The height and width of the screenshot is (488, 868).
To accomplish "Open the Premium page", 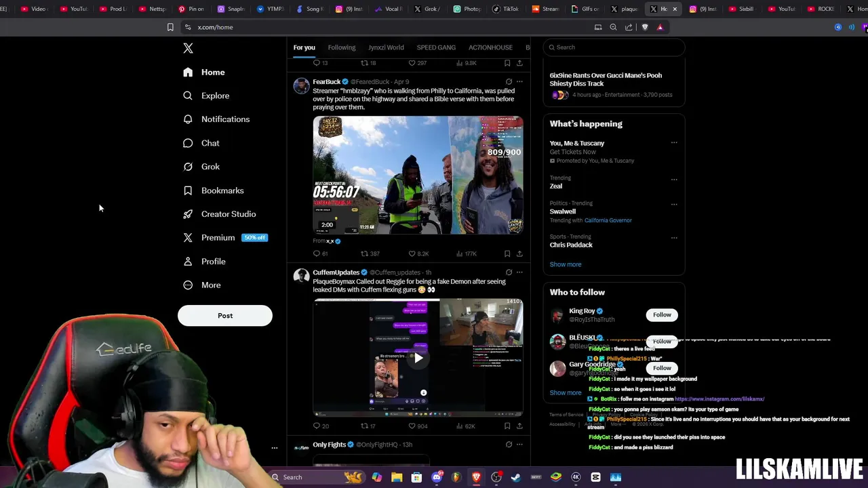I will 225,238.
